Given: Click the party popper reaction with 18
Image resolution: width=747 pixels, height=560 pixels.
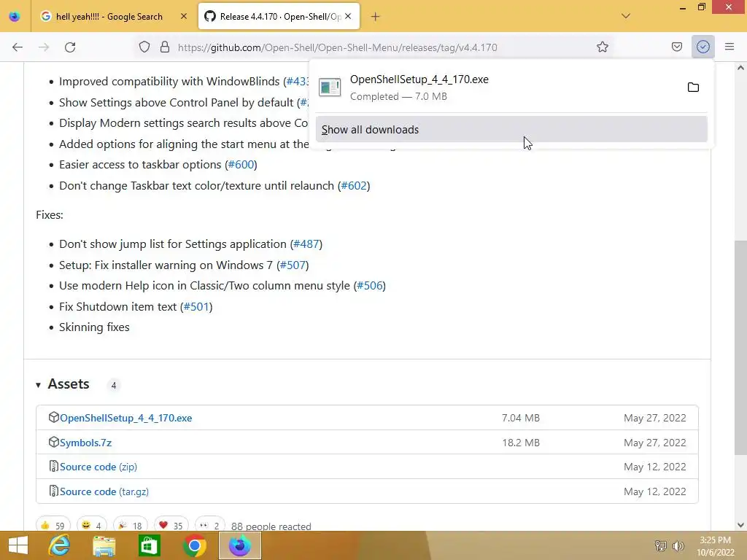Looking at the screenshot, I should pos(130,525).
